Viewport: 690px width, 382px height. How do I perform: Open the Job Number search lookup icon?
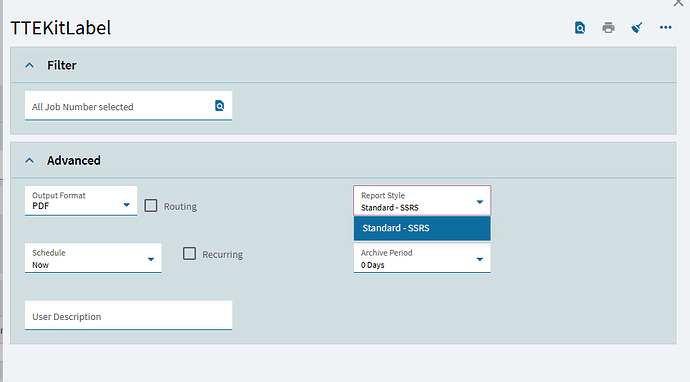coord(219,106)
